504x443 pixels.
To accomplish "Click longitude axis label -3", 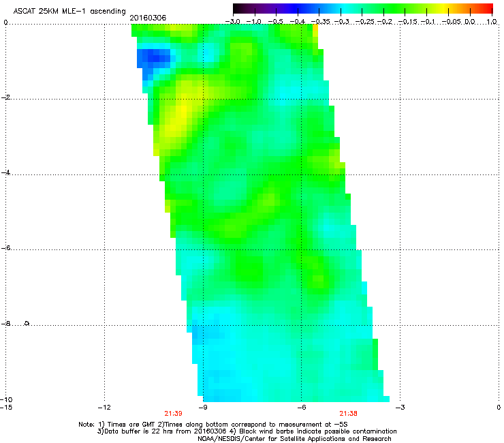I will coord(400,408).
